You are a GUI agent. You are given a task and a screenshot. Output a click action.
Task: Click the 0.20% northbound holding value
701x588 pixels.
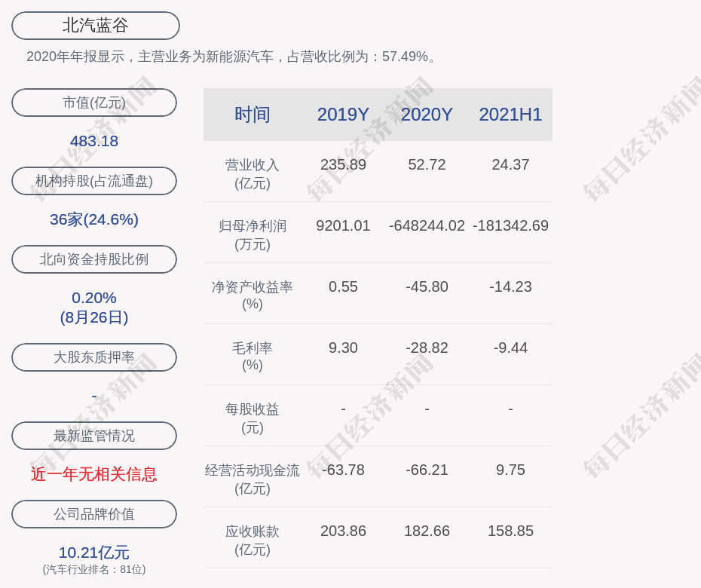click(94, 298)
